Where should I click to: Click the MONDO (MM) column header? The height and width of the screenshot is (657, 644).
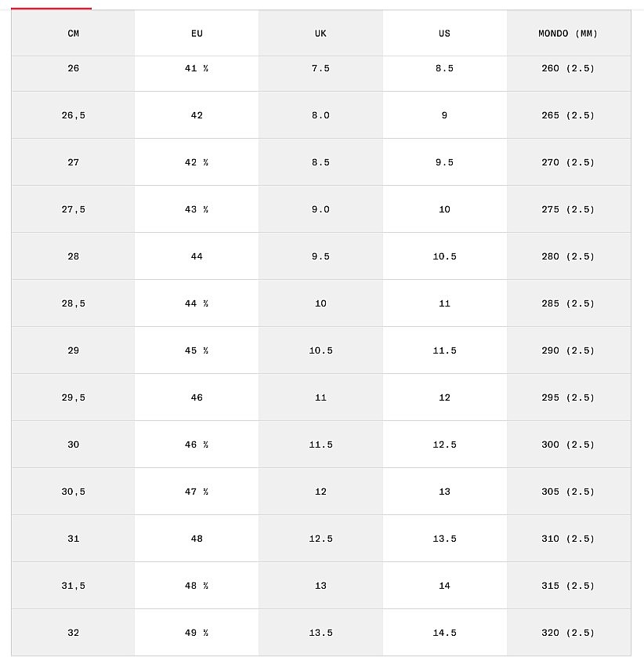(x=568, y=34)
